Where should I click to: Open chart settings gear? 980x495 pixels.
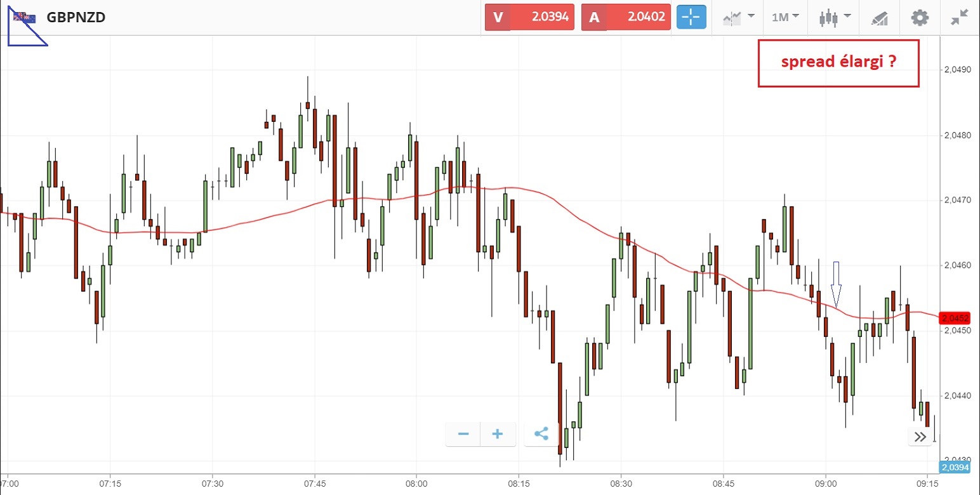click(920, 17)
